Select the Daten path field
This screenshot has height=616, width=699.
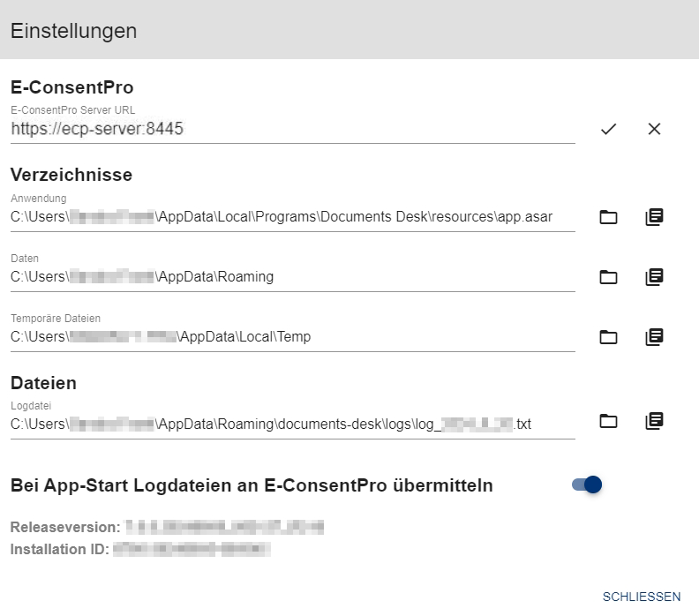tap(292, 277)
